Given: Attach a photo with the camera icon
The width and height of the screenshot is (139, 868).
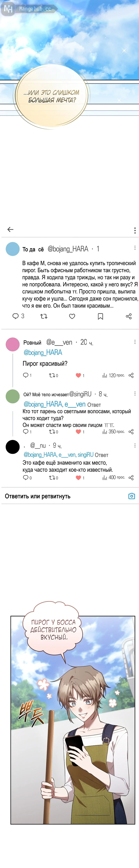Looking at the screenshot, I should click(x=132, y=496).
